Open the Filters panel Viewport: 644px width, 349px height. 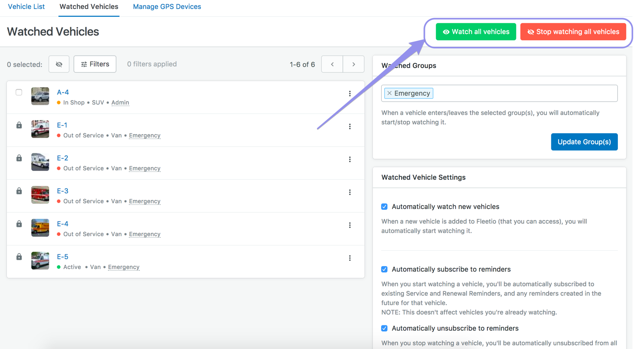coord(95,64)
